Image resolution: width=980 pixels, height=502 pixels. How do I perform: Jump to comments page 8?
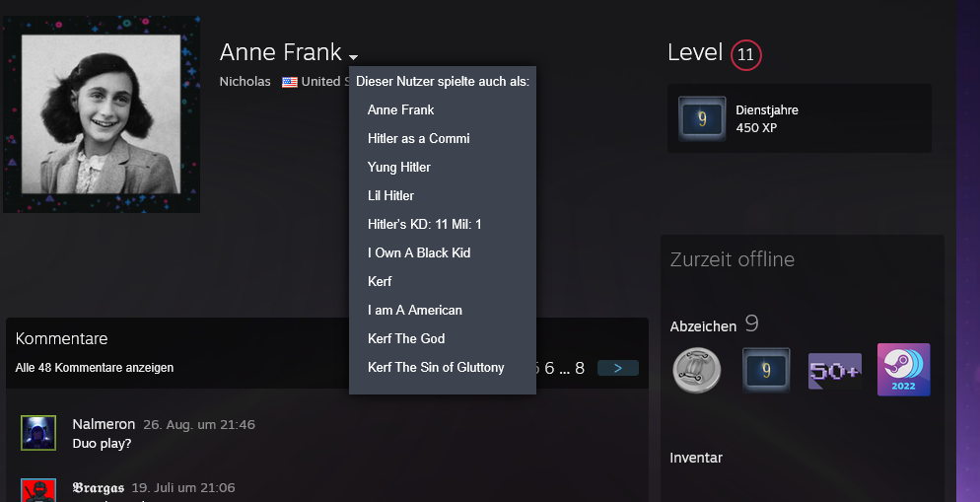point(580,368)
